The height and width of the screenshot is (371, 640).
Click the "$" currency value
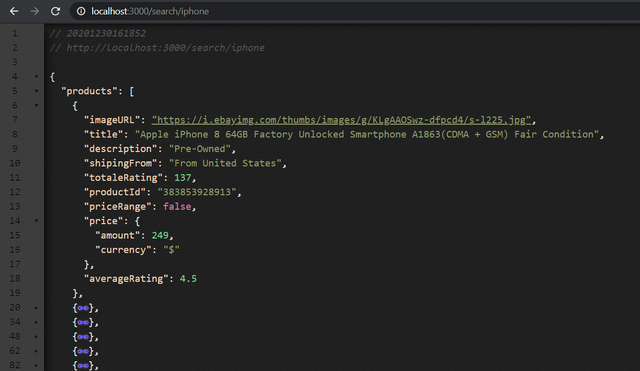171,250
